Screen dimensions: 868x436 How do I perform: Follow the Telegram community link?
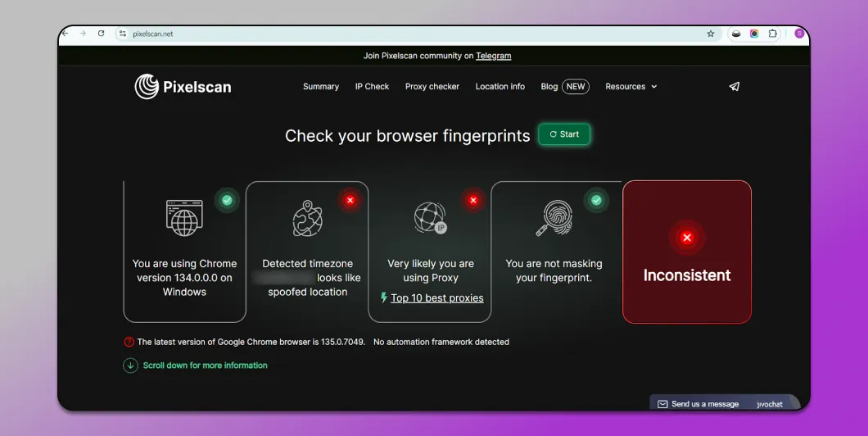tap(493, 56)
